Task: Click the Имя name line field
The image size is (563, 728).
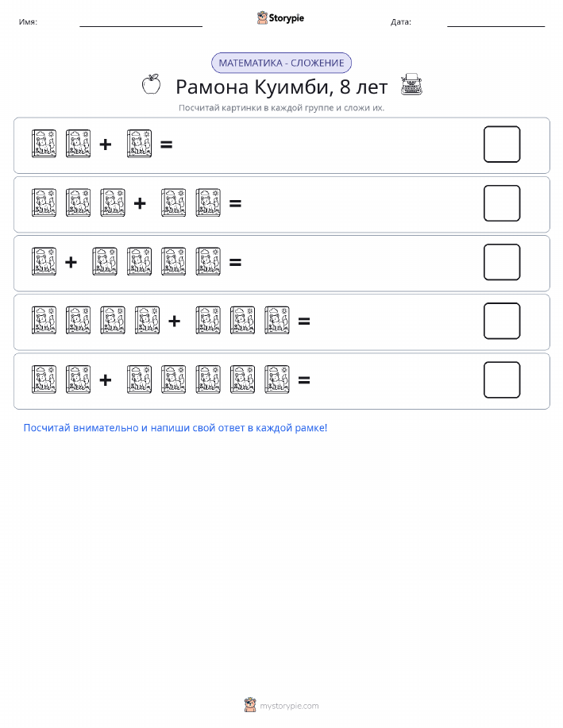Action: (x=141, y=23)
